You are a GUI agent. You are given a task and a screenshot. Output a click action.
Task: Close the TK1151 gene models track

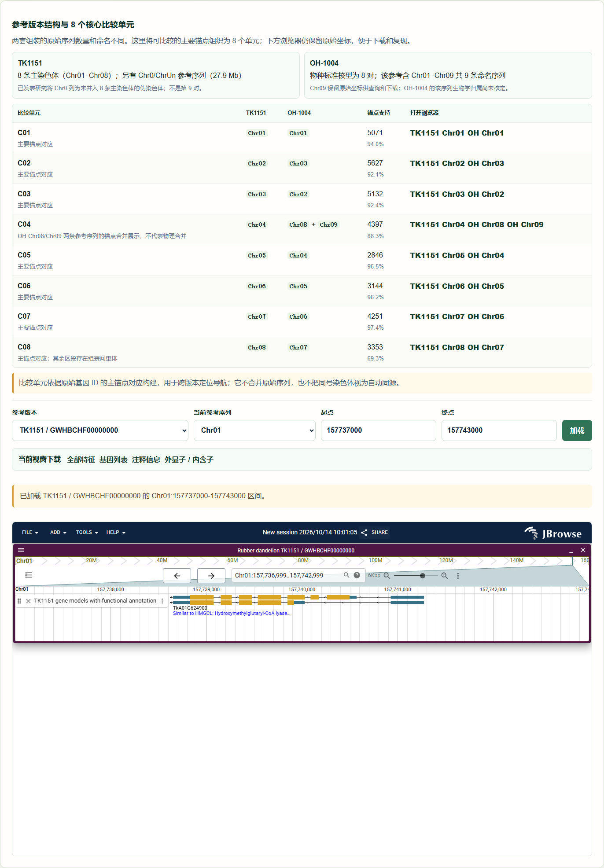tap(28, 601)
